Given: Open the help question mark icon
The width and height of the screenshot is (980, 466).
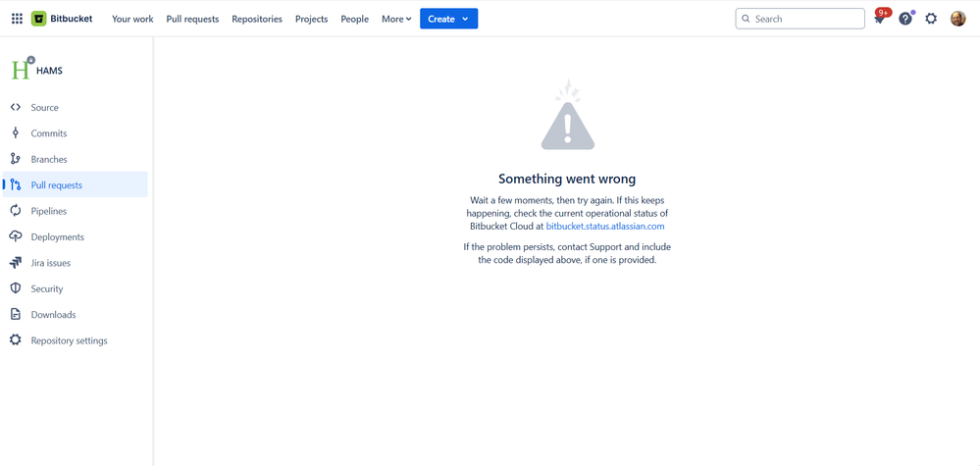Looking at the screenshot, I should pos(905,19).
